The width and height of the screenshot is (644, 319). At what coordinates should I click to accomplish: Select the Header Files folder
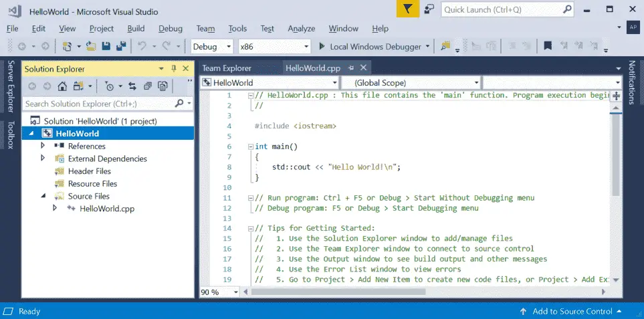click(89, 171)
